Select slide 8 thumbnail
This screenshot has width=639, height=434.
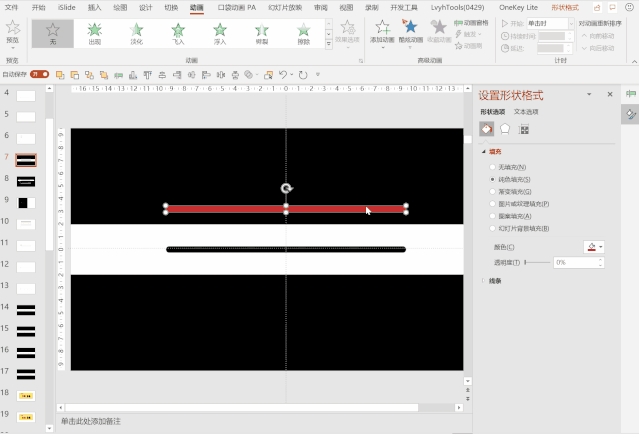[26, 182]
